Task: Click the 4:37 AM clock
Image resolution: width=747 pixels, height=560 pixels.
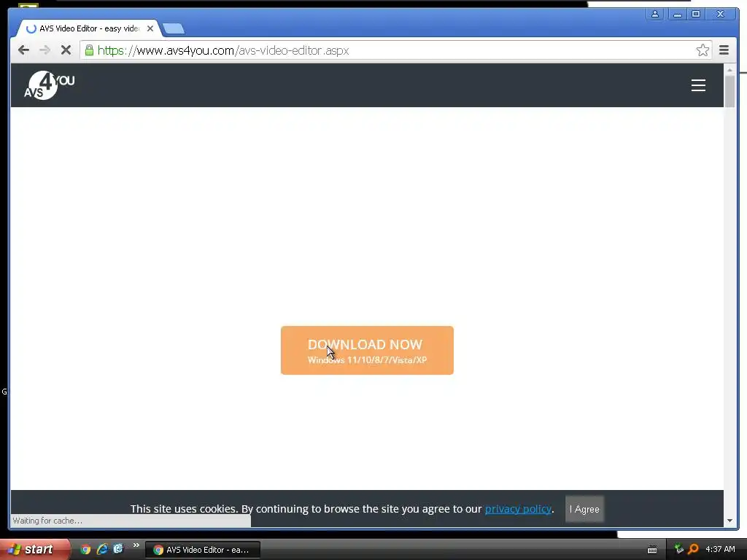Action: [720, 550]
